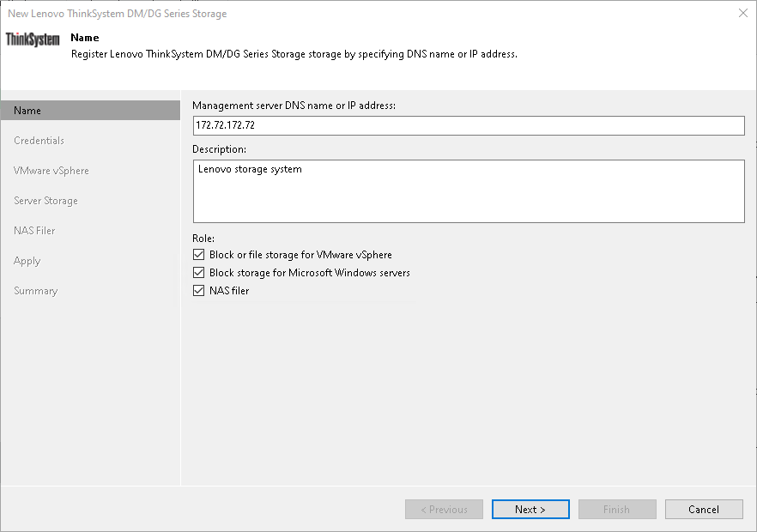Click the bold Name heading in header
The image size is (757, 532).
click(x=84, y=38)
